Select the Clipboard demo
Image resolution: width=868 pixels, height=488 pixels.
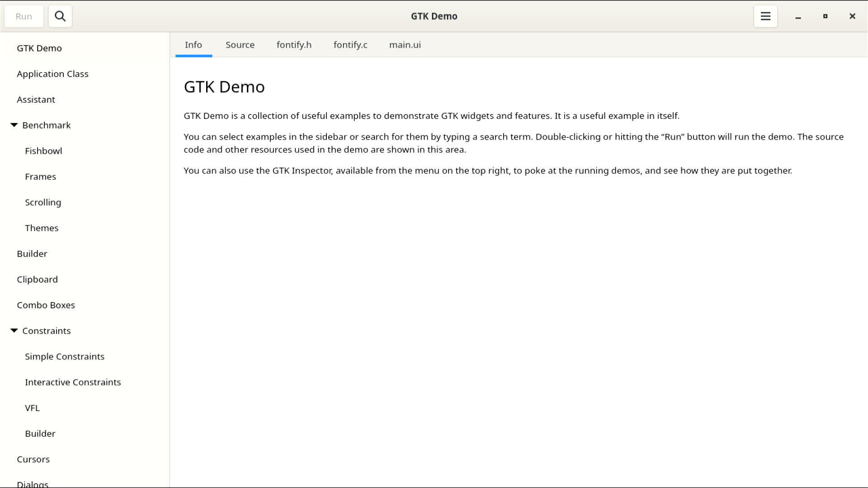[85, 280]
